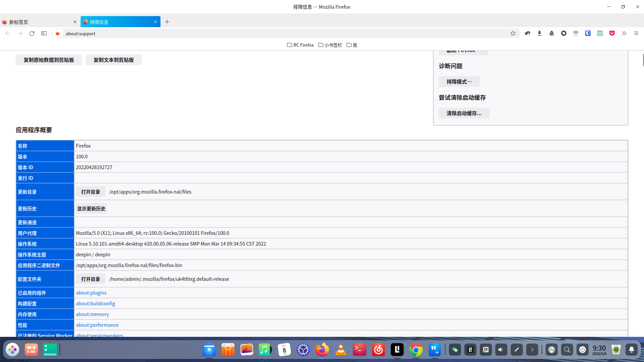Open the image album dock icon

click(247, 350)
